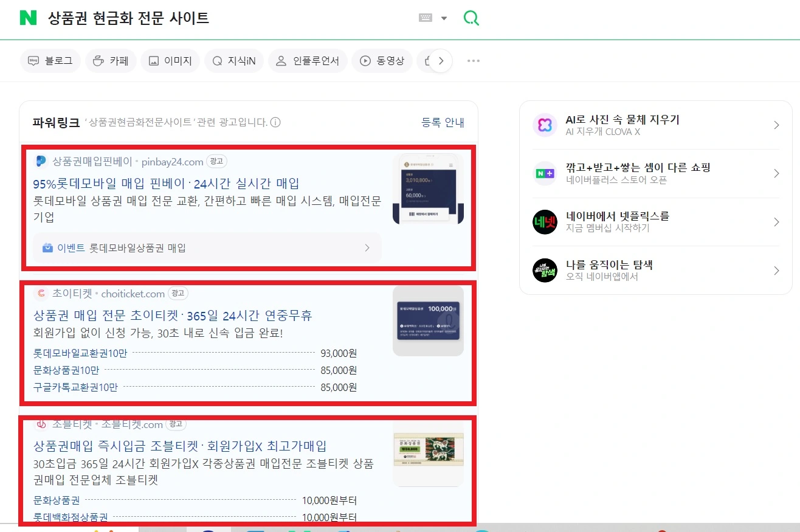This screenshot has width=800, height=532.
Task: Open the 등록 안내 link
Action: (x=443, y=122)
